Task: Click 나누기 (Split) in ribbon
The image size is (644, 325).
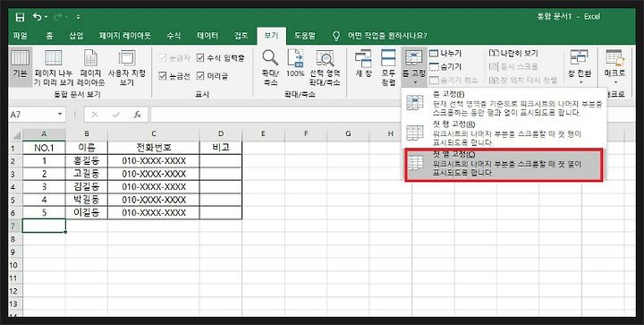Action: [445, 54]
